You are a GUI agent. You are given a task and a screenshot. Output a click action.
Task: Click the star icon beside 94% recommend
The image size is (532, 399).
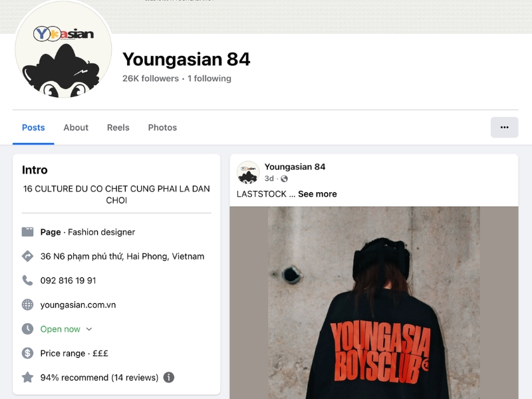coord(27,377)
